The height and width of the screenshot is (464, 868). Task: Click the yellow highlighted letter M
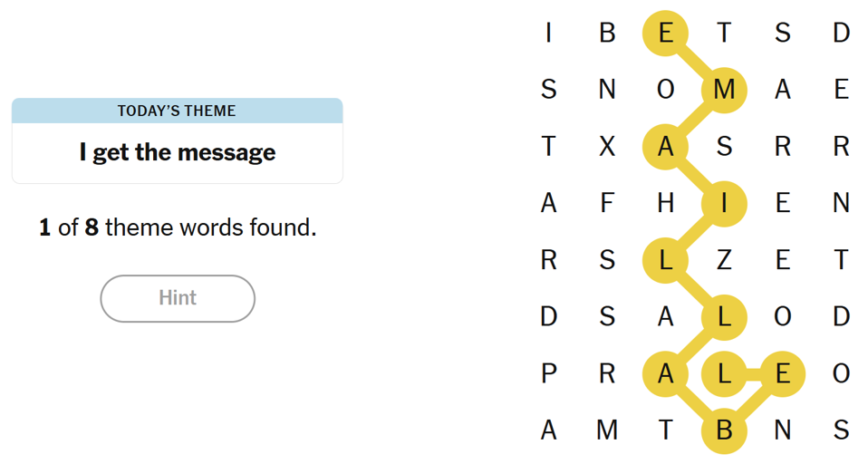724,90
